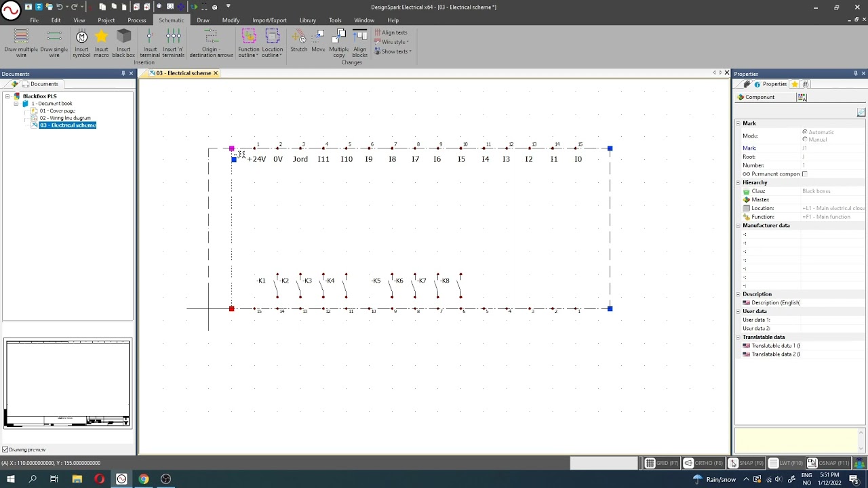
Task: Open the Import/Export tab
Action: (269, 20)
